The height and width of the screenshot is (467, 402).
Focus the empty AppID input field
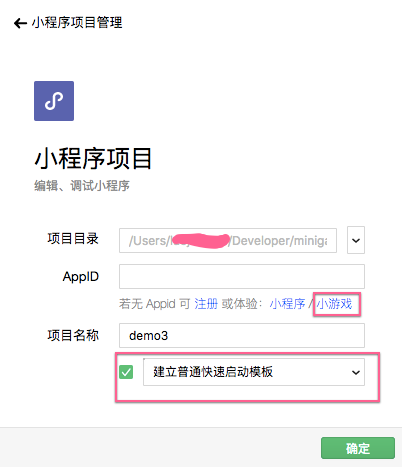click(x=242, y=277)
